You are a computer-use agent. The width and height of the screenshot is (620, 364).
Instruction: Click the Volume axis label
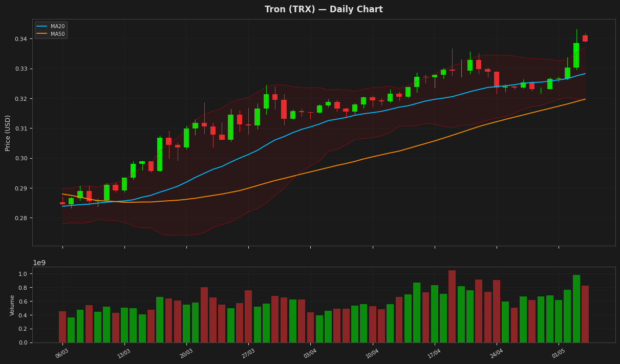(x=13, y=305)
